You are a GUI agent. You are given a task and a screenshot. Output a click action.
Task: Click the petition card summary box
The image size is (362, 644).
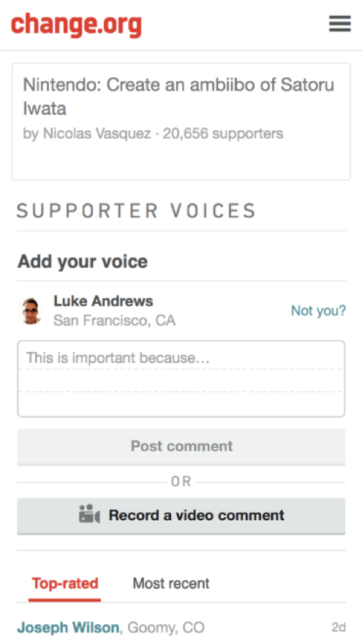tap(181, 121)
